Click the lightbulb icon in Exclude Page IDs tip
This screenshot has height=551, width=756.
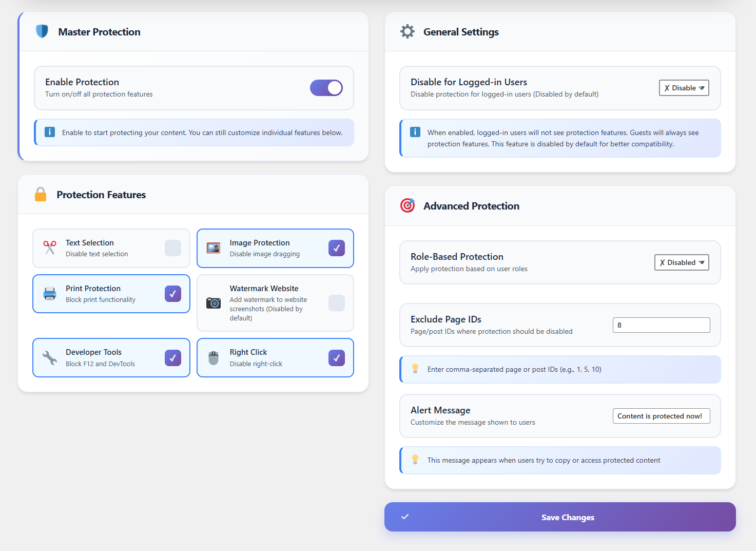[x=416, y=369]
